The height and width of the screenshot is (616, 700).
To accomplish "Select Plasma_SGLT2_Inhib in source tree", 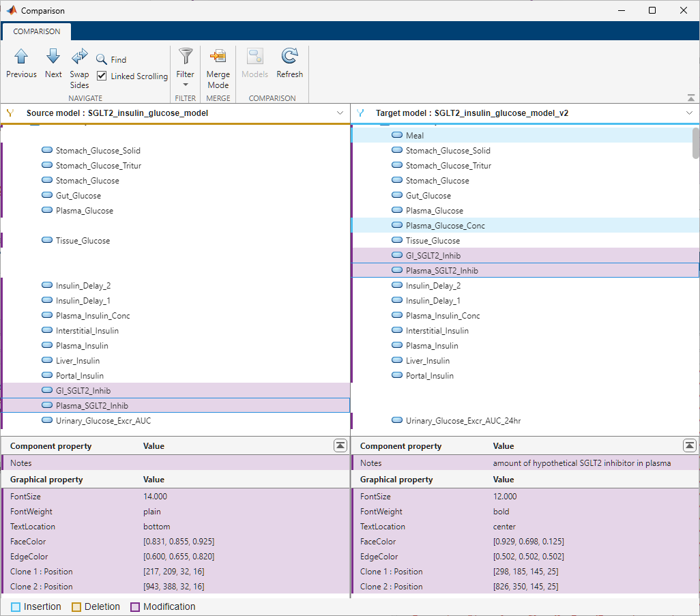I will point(176,406).
